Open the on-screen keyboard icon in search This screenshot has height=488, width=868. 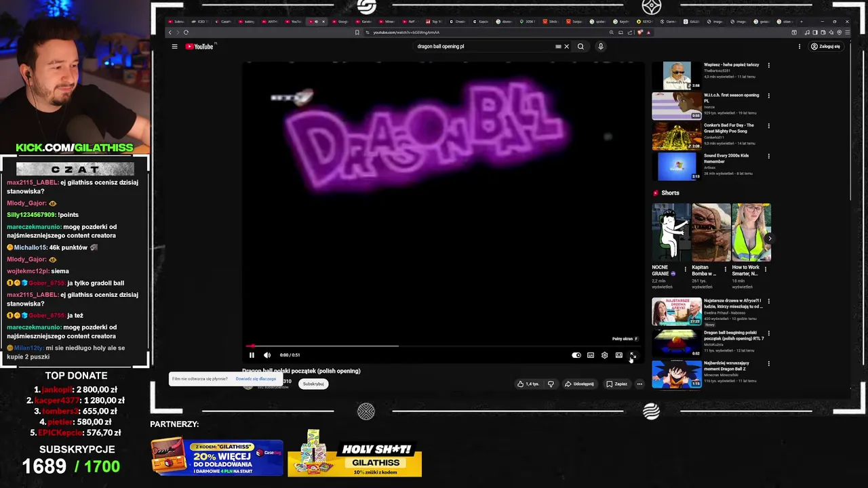(558, 47)
